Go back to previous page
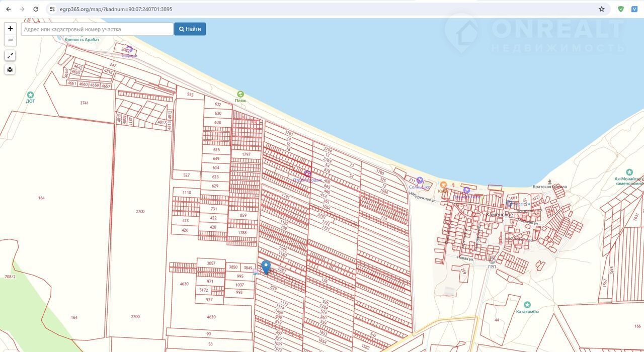The height and width of the screenshot is (352, 644). [9, 9]
